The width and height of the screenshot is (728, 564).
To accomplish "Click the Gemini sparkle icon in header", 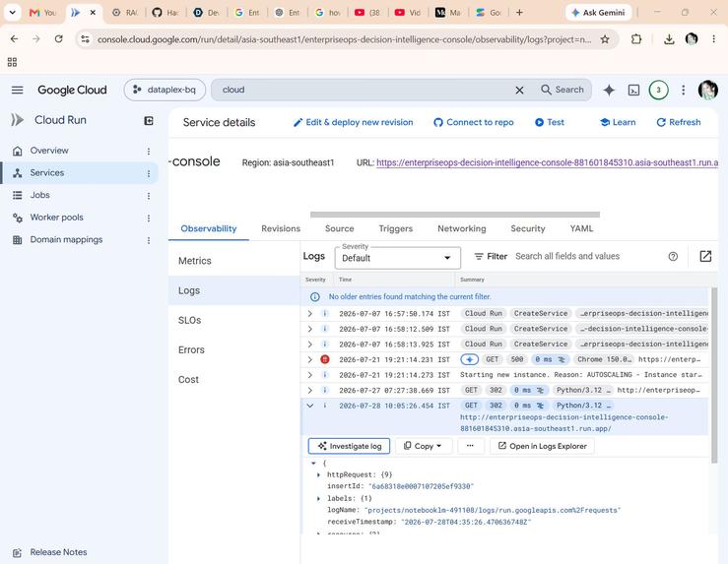I will coord(609,90).
